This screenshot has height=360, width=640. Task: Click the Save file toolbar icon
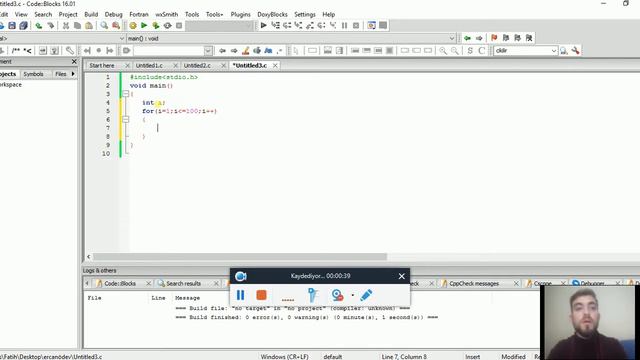[12, 26]
